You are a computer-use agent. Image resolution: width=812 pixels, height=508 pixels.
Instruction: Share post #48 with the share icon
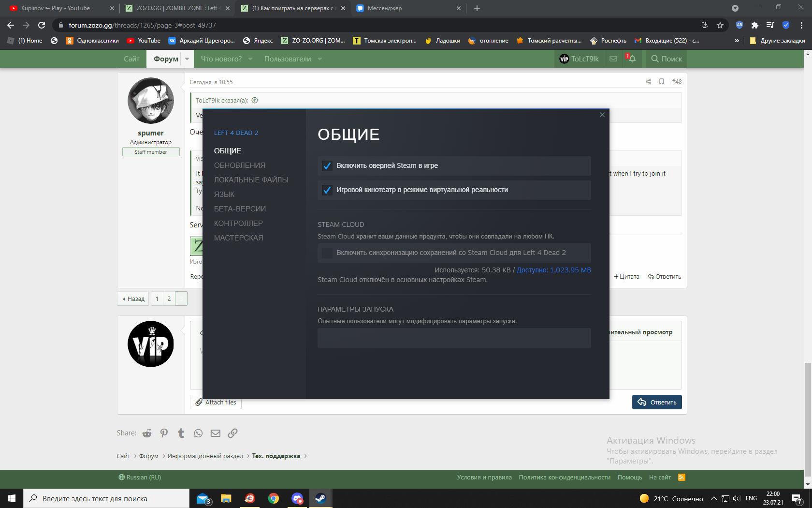point(649,82)
